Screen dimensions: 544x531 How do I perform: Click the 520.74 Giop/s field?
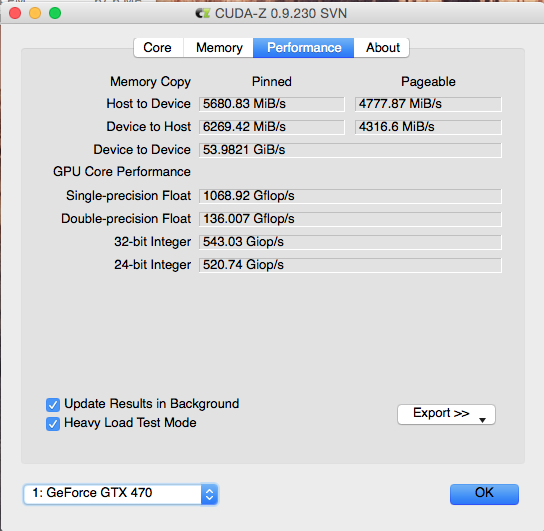click(x=350, y=265)
